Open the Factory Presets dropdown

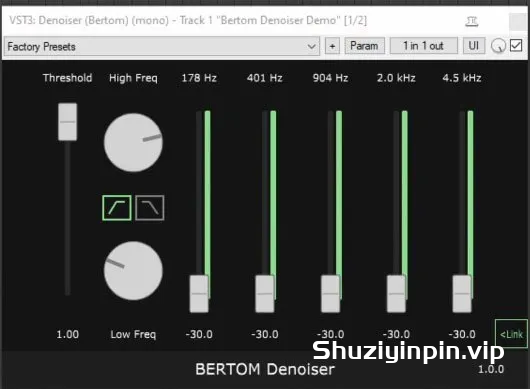pos(162,46)
